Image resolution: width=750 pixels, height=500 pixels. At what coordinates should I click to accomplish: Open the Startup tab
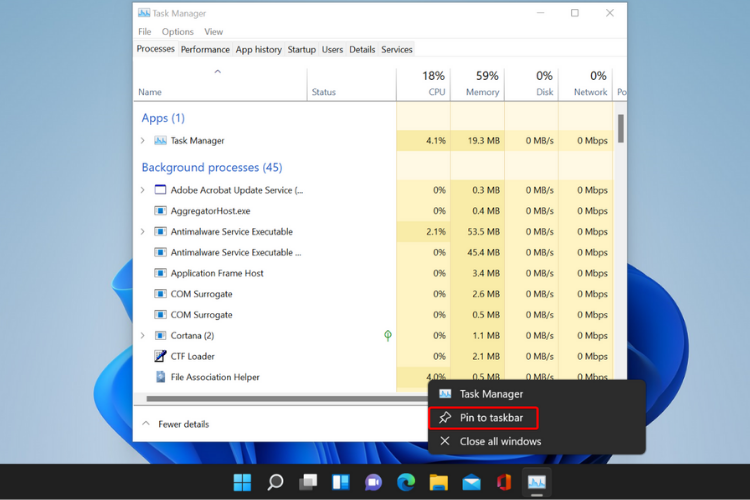pyautogui.click(x=301, y=49)
